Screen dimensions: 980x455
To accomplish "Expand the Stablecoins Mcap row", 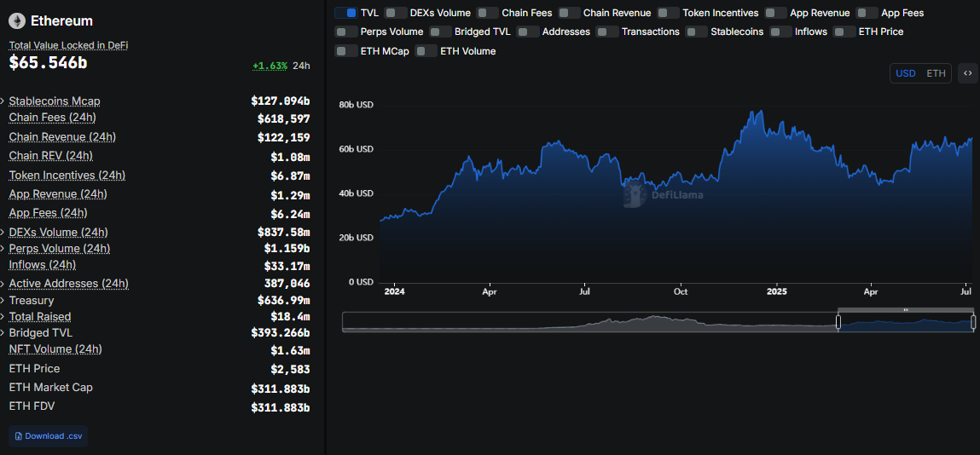I will click(x=3, y=101).
